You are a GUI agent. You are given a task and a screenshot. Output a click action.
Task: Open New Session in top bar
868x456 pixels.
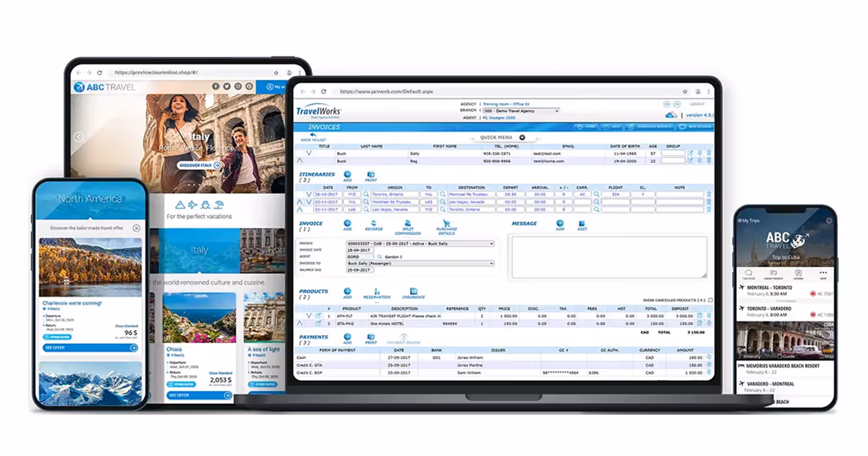click(695, 127)
